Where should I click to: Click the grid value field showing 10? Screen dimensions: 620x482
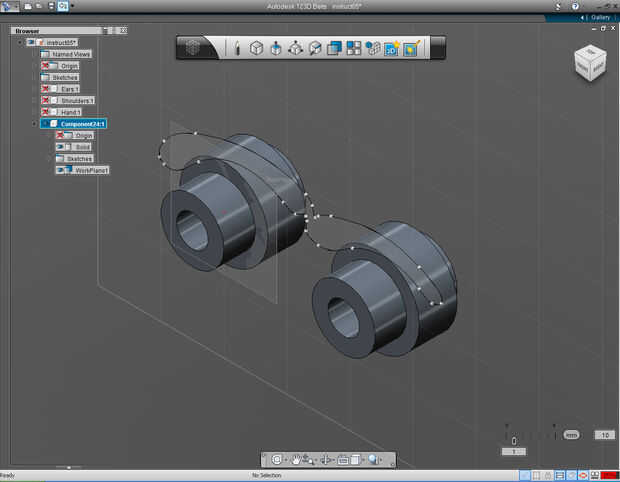[603, 435]
